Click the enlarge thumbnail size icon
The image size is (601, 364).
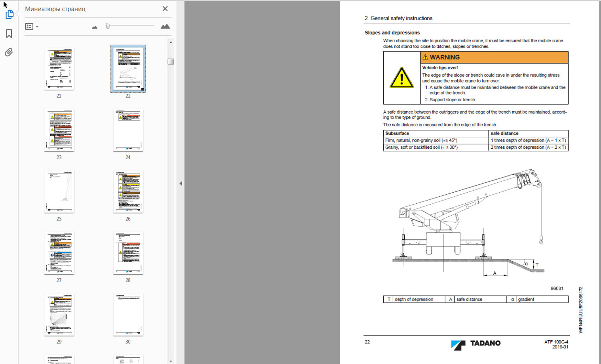tap(165, 26)
